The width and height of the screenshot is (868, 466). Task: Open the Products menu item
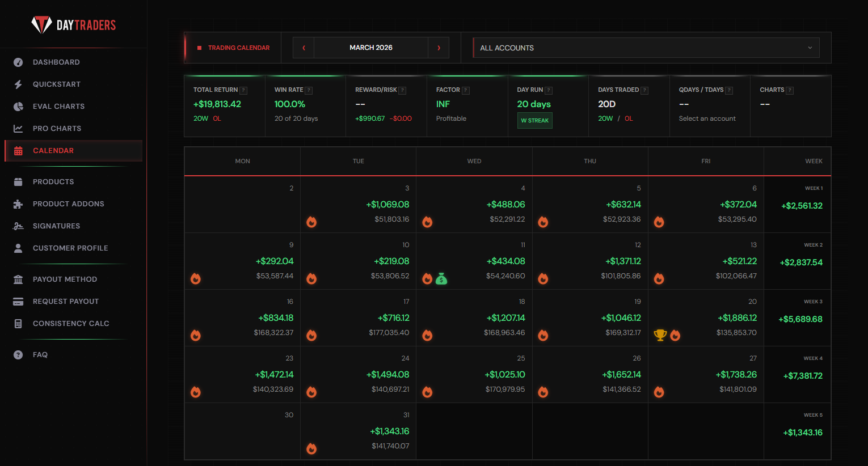click(x=74, y=182)
